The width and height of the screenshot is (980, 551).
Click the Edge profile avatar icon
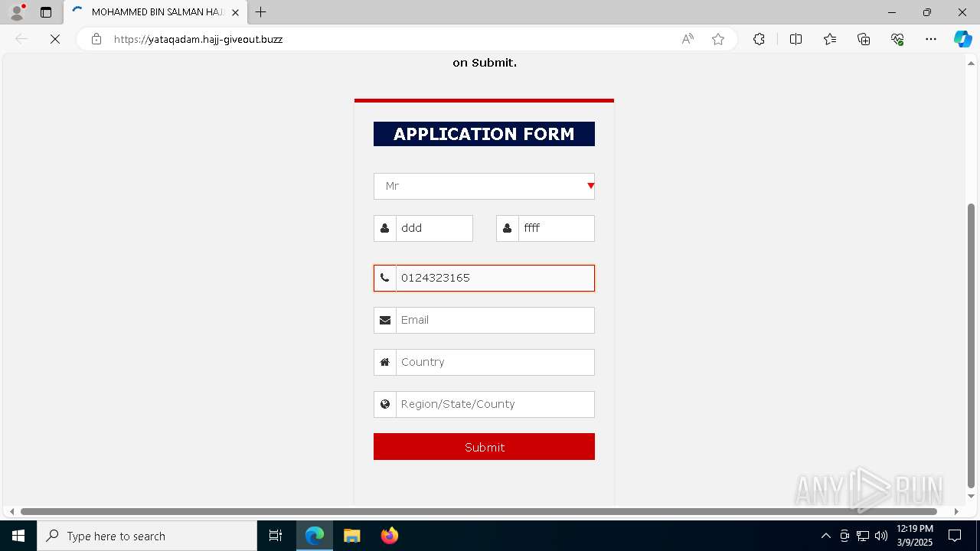coord(17,12)
